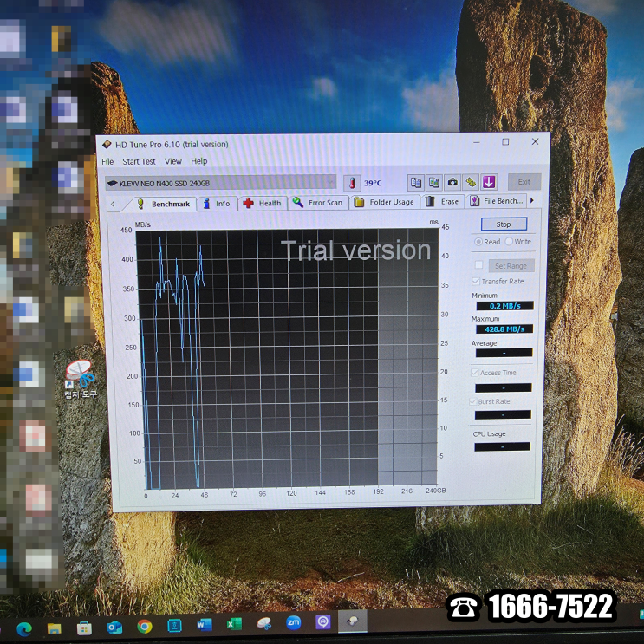
Task: Copy benchmark text to clipboard icon
Action: tap(416, 182)
